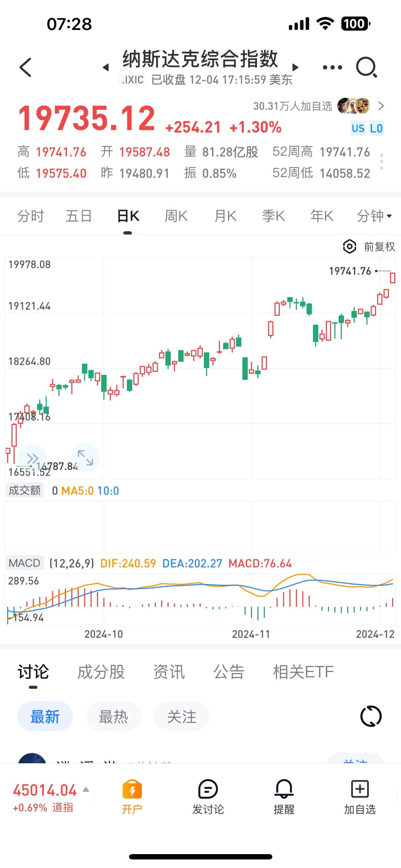Add index to watchlist 加自选
401x868 pixels.
[360, 797]
